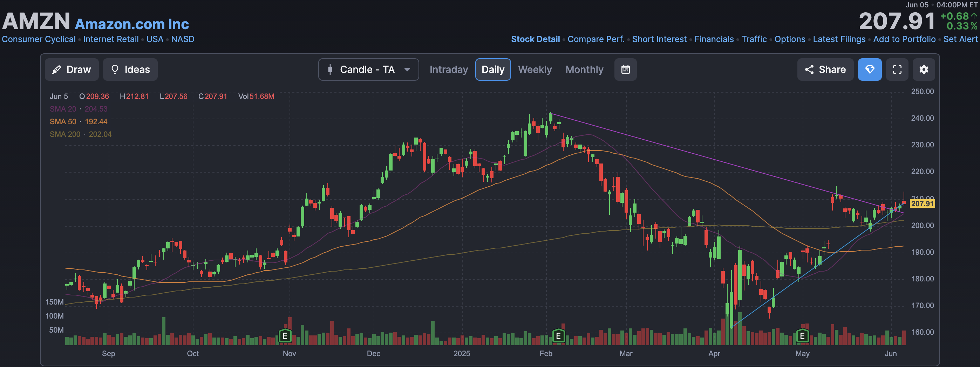Click the SMA 200 indicator label
980x367 pixels.
65,134
